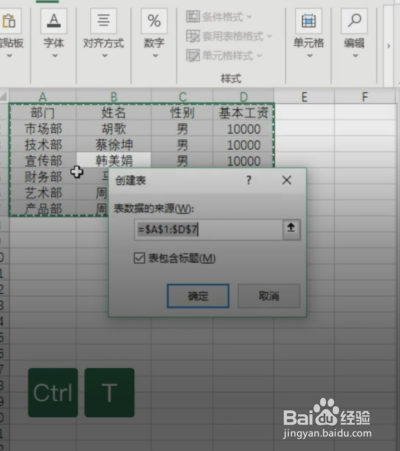The height and width of the screenshot is (451, 400).
Task: Expand ribbon overflow arrow at right edge
Action: pos(388,46)
